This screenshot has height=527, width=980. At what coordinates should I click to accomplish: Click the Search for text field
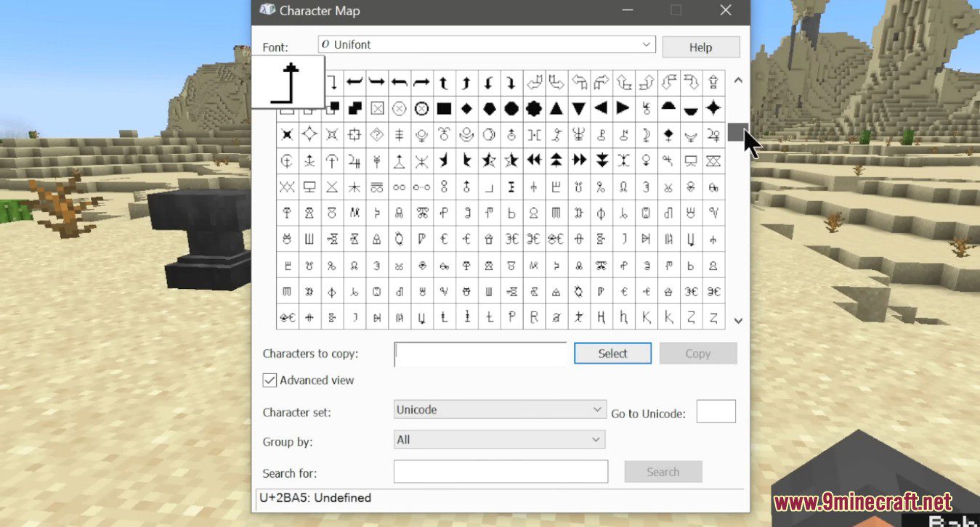501,472
